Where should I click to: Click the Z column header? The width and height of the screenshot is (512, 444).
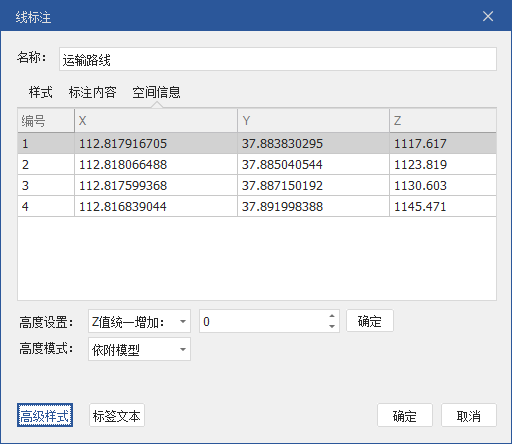click(443, 120)
